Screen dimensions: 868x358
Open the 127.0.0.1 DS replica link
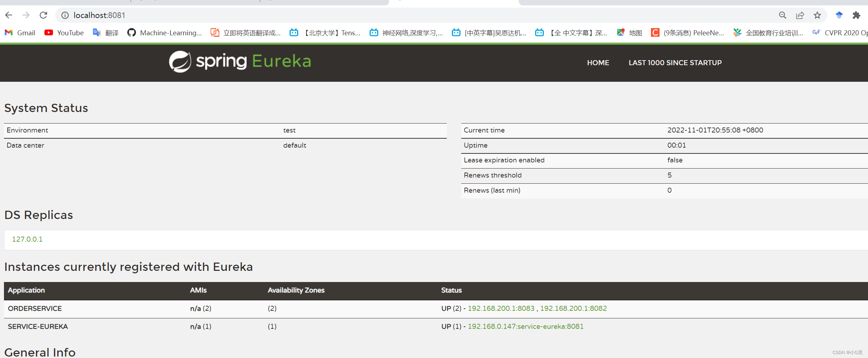click(x=27, y=239)
